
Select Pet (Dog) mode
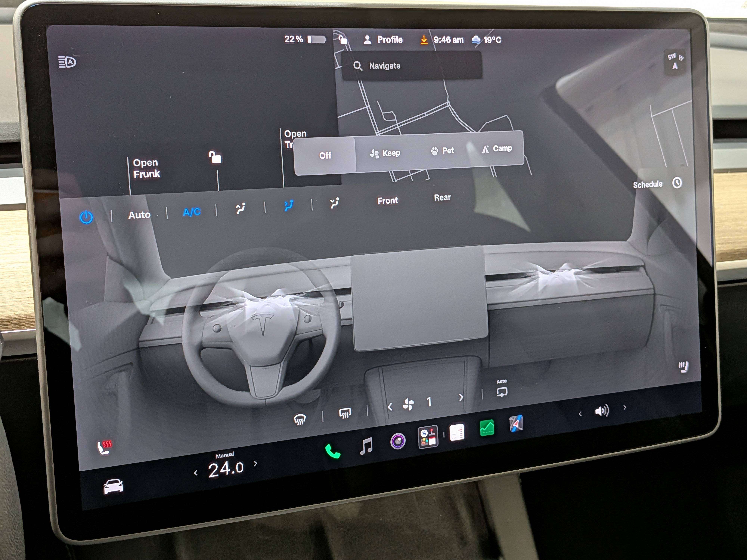pos(442,151)
